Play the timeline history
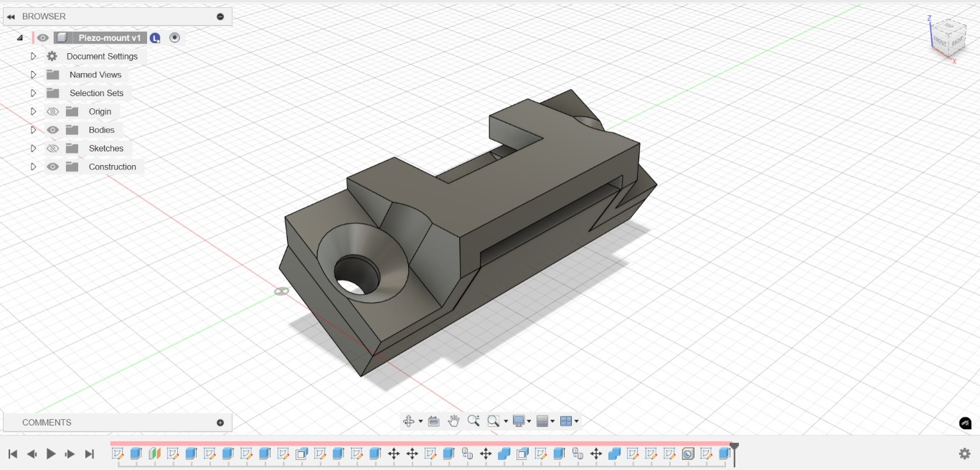This screenshot has height=470, width=980. tap(51, 454)
